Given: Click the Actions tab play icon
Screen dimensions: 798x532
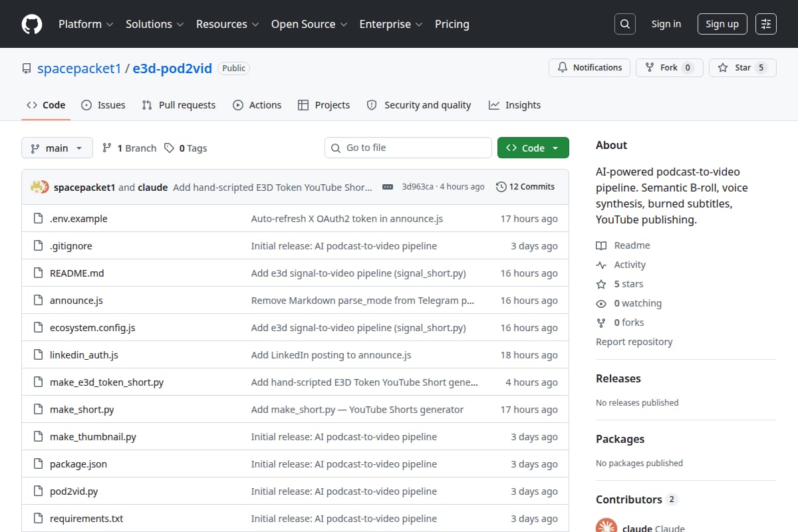Looking at the screenshot, I should coord(238,105).
